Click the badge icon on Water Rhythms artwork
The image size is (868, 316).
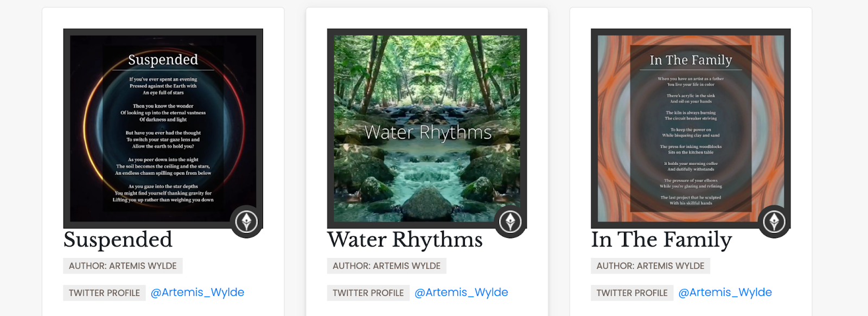click(510, 222)
